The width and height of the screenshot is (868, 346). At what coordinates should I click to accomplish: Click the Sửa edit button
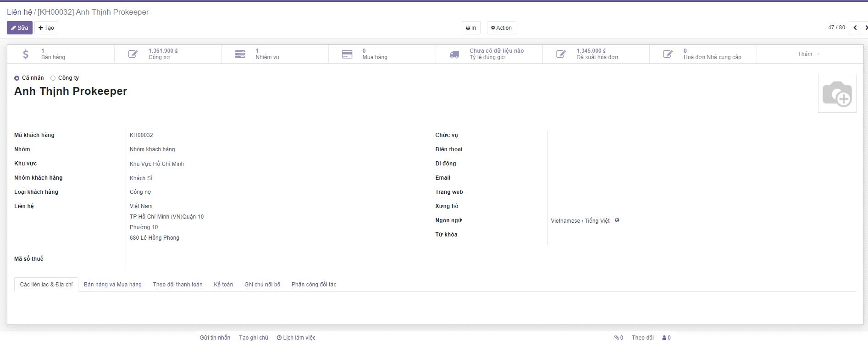tap(20, 28)
